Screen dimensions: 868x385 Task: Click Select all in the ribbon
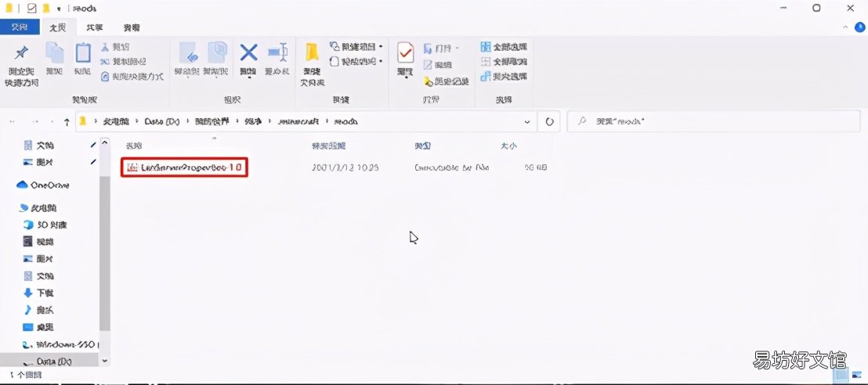coord(503,47)
